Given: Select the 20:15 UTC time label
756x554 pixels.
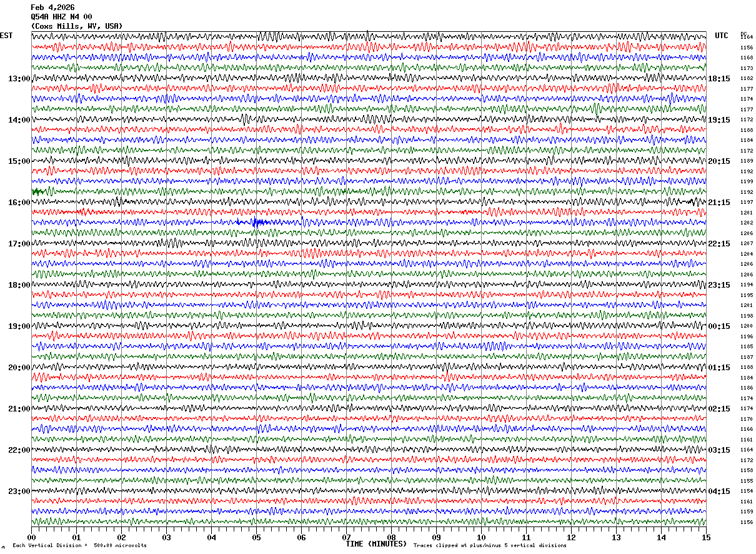Looking at the screenshot, I should [x=719, y=161].
